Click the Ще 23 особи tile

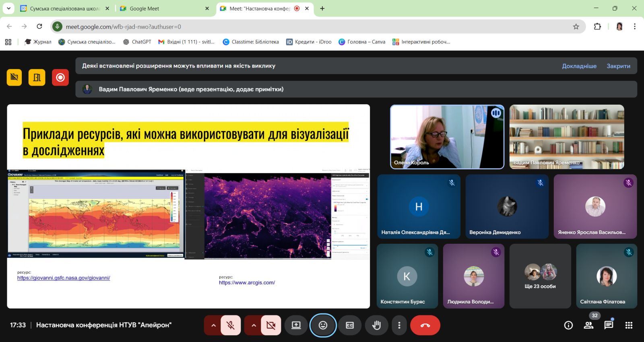point(540,276)
